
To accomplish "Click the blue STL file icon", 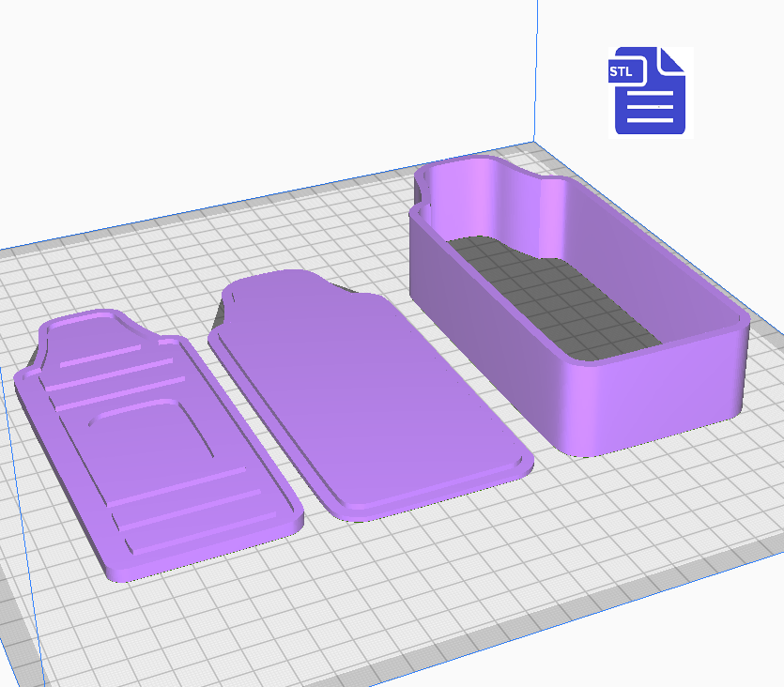I will click(x=649, y=90).
